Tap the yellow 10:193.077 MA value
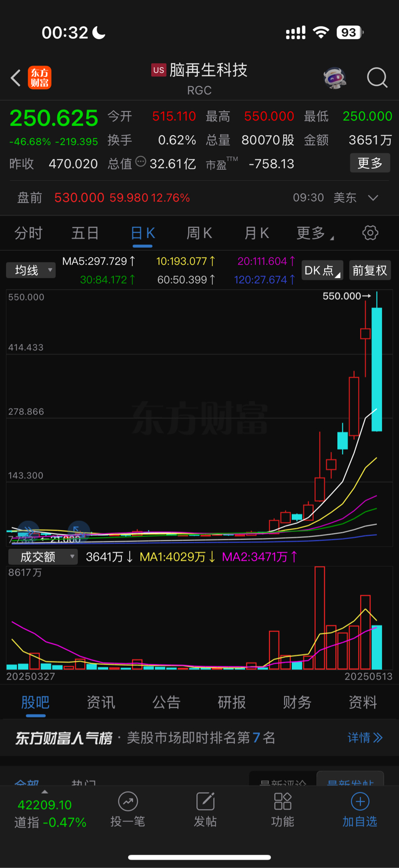 [x=185, y=261]
